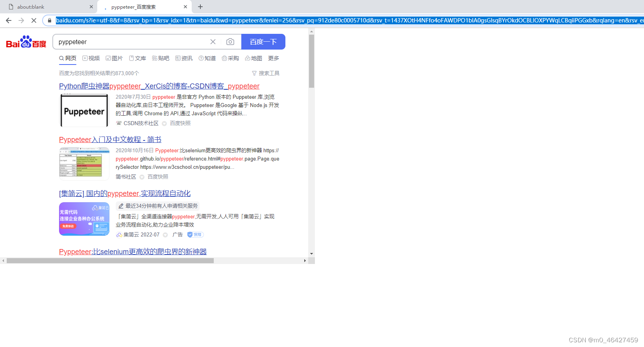644x347 pixels.
Task: Open Pyppeteer:比selenium更高效 result link
Action: tap(133, 252)
